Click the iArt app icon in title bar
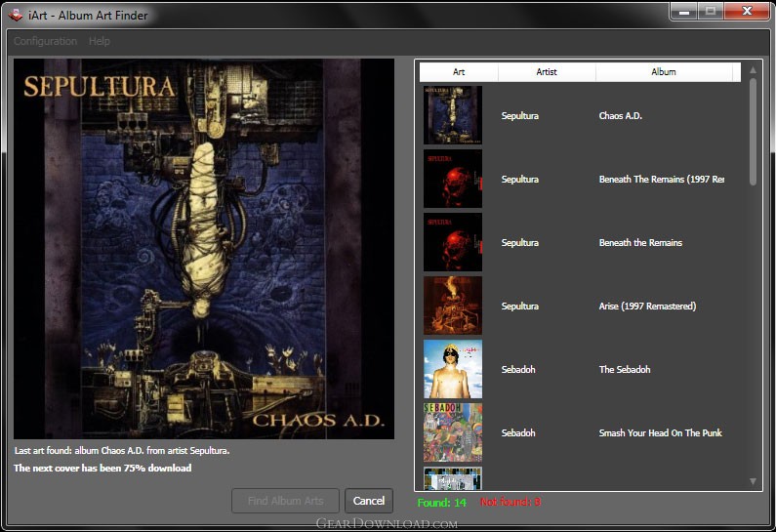 click(16, 16)
